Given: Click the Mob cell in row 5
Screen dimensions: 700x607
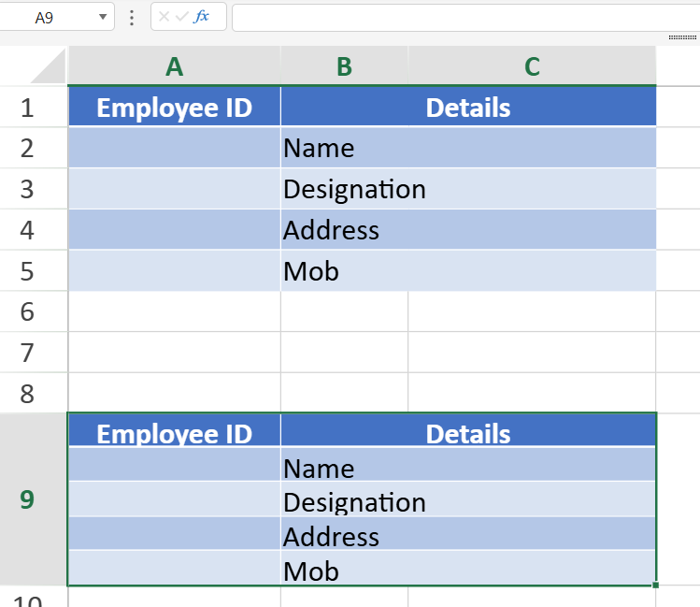Looking at the screenshot, I should coord(468,271).
